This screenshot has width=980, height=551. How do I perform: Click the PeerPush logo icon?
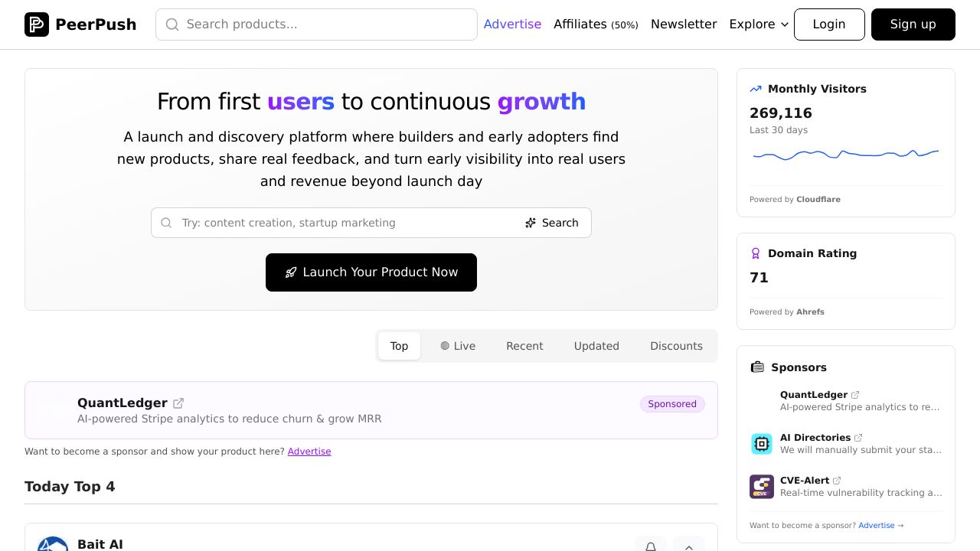[36, 24]
